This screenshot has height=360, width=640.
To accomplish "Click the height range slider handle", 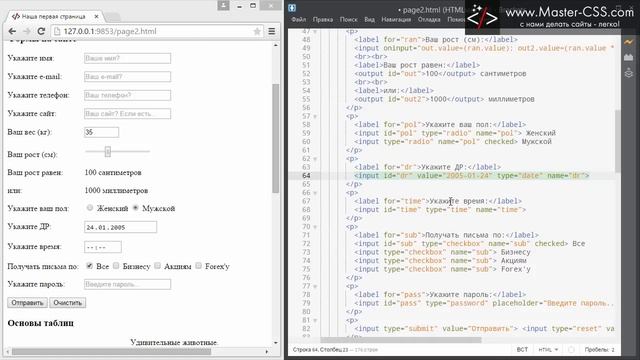I will point(108,152).
